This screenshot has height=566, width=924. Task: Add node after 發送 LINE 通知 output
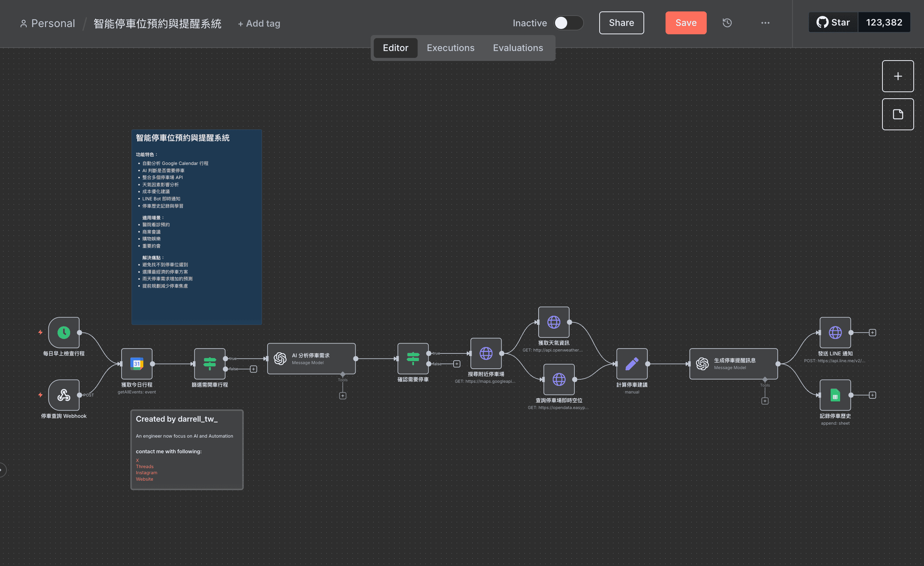point(872,333)
